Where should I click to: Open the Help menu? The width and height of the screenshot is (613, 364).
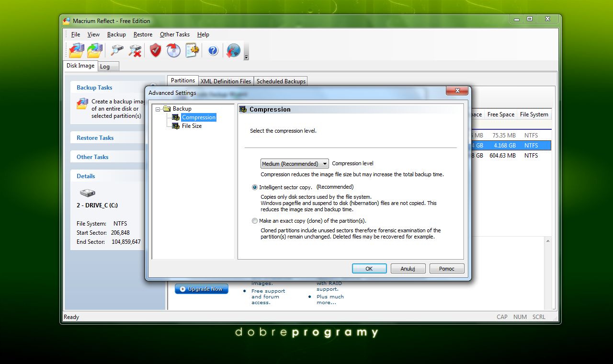pos(203,34)
